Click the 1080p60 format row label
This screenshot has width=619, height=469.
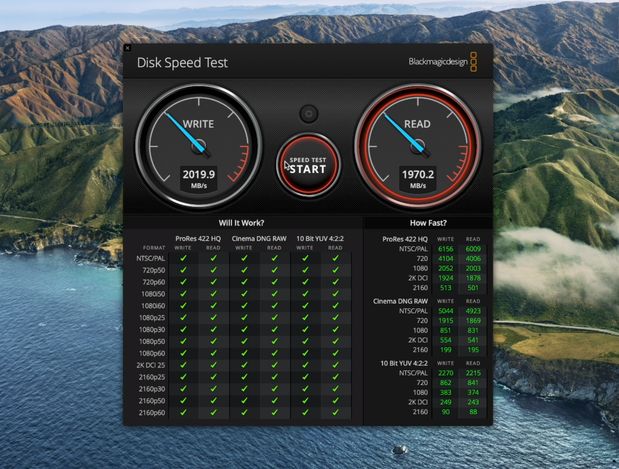pyautogui.click(x=152, y=353)
